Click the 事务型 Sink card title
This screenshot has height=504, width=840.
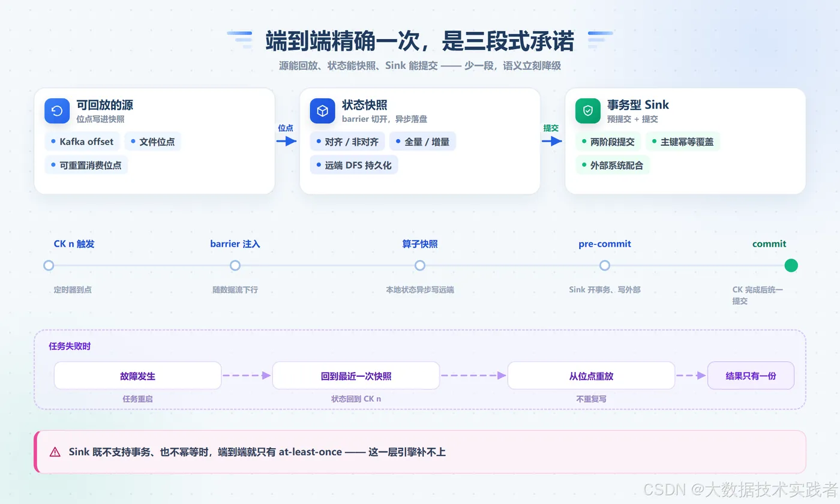638,105
